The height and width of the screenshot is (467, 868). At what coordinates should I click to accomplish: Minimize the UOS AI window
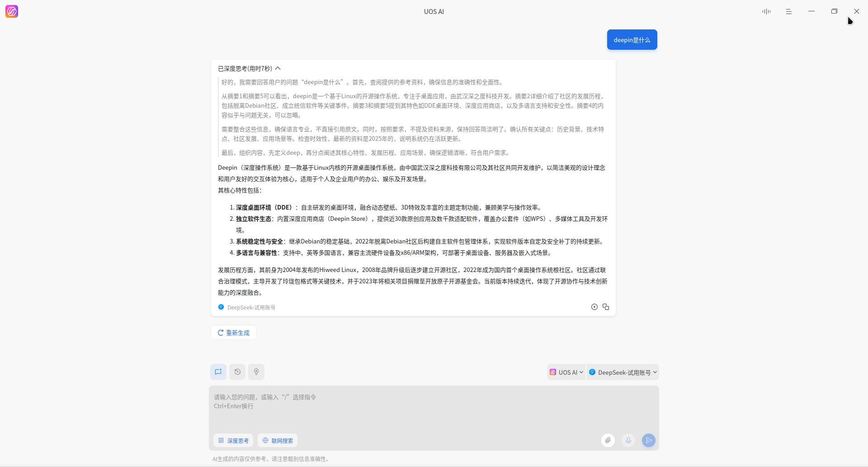click(x=811, y=11)
